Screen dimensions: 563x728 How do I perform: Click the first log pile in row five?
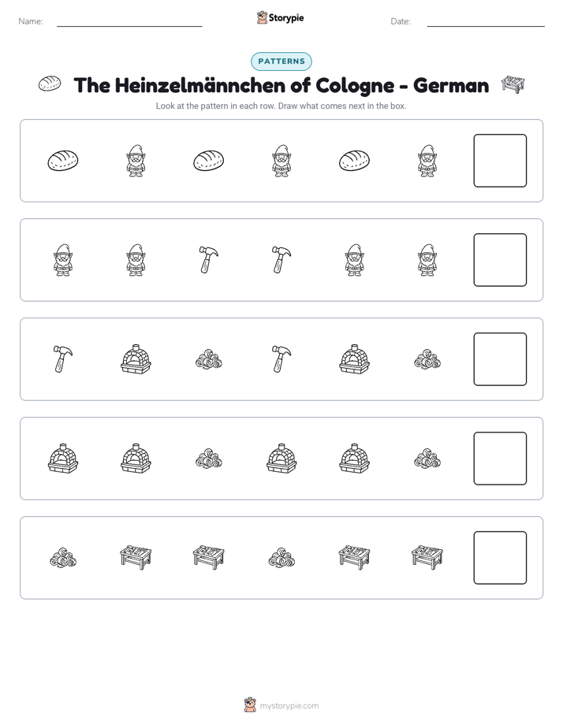63,558
